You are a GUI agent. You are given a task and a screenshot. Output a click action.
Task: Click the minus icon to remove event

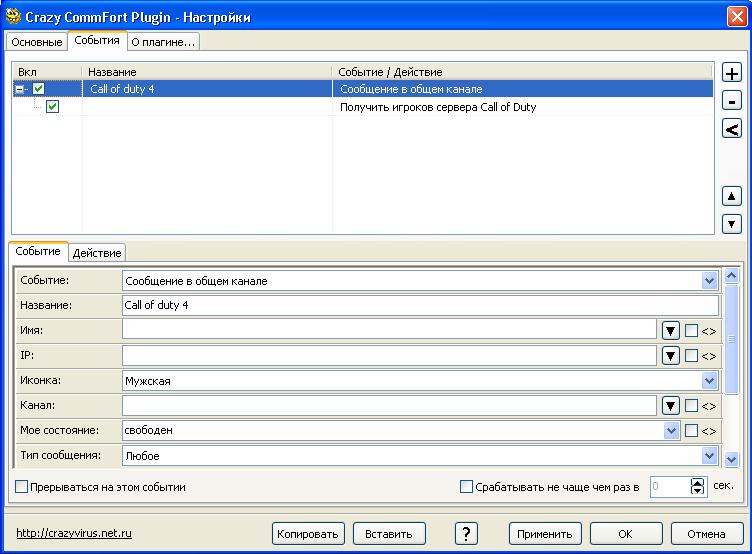(x=731, y=101)
